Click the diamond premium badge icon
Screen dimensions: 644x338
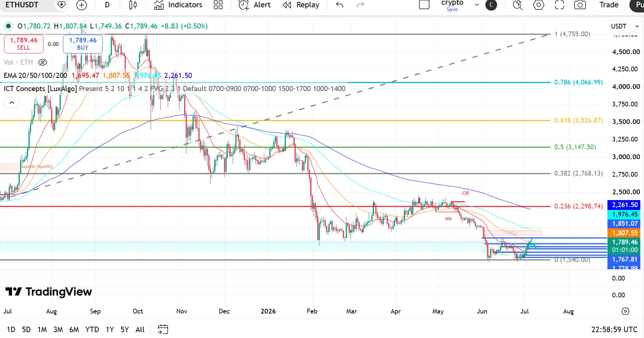[61, 5]
